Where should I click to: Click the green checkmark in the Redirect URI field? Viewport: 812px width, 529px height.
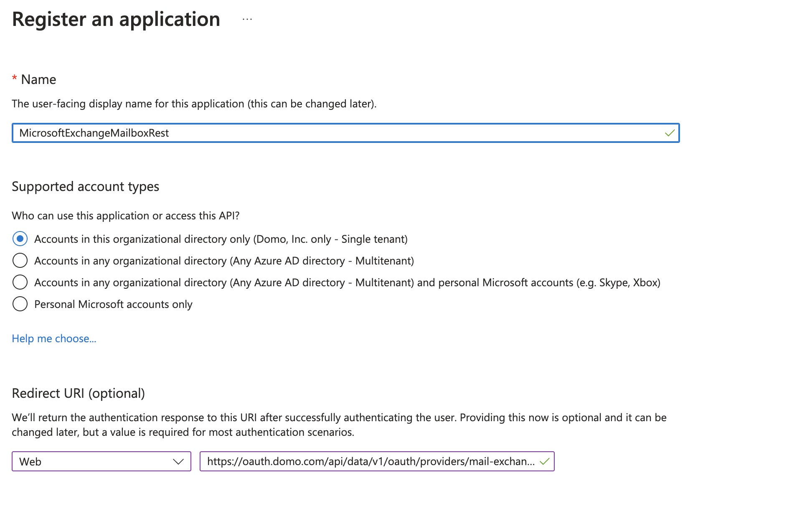pos(544,461)
